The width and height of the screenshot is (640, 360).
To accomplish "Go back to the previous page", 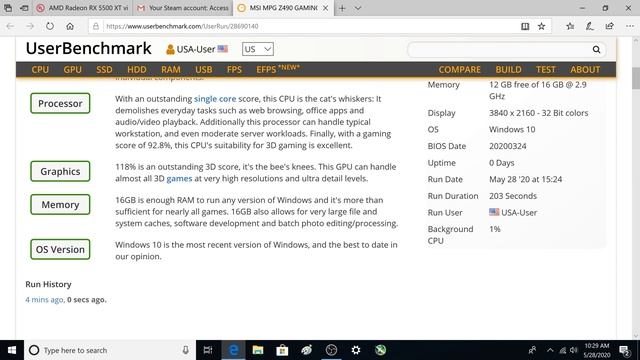I will point(10,26).
